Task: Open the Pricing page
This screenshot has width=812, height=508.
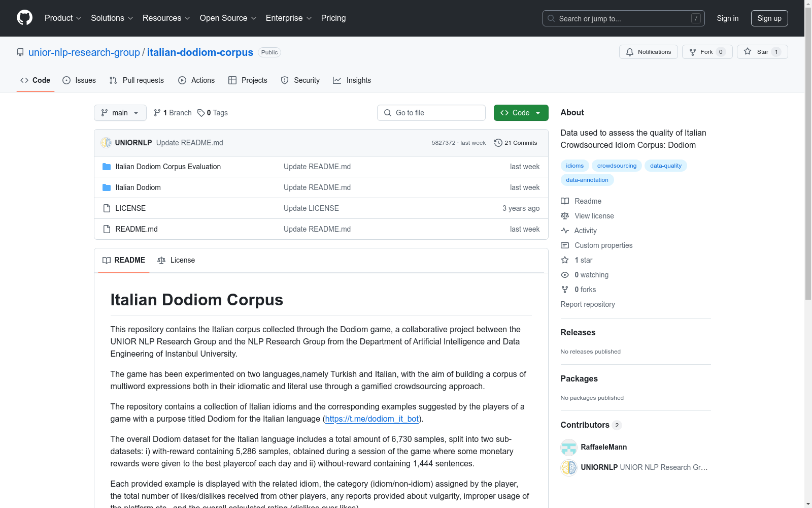Action: [333, 18]
